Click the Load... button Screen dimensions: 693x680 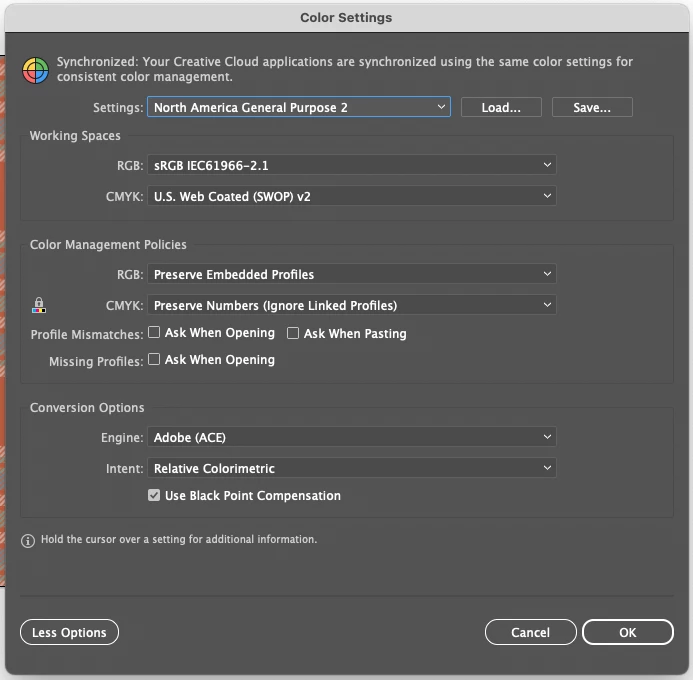click(x=501, y=107)
